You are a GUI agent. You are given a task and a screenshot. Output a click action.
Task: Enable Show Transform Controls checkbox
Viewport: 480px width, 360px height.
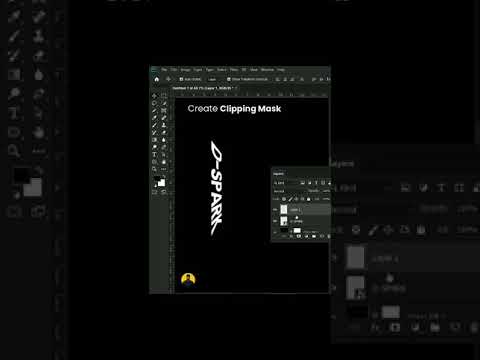click(x=229, y=79)
